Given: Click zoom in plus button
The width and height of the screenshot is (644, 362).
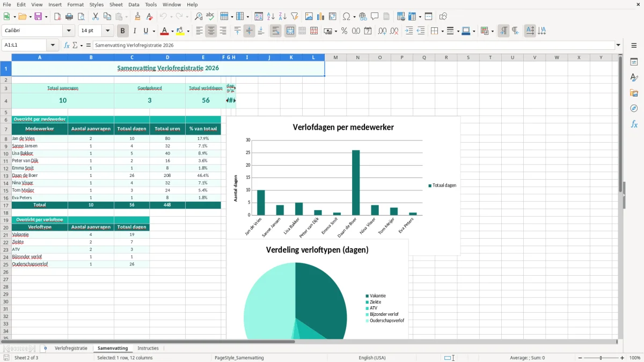Looking at the screenshot, I should click(623, 358).
